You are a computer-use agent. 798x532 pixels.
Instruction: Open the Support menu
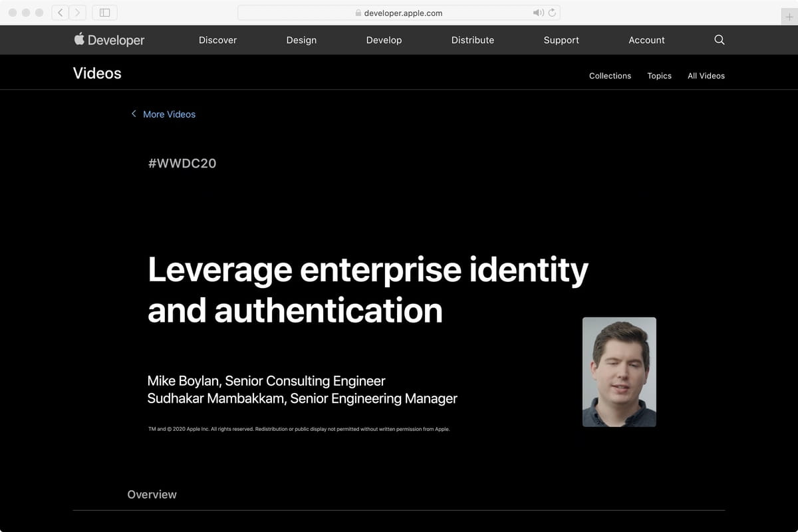point(561,40)
